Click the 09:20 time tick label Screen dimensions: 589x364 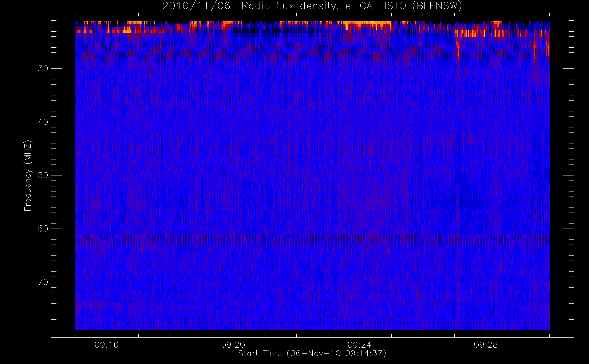click(x=233, y=345)
